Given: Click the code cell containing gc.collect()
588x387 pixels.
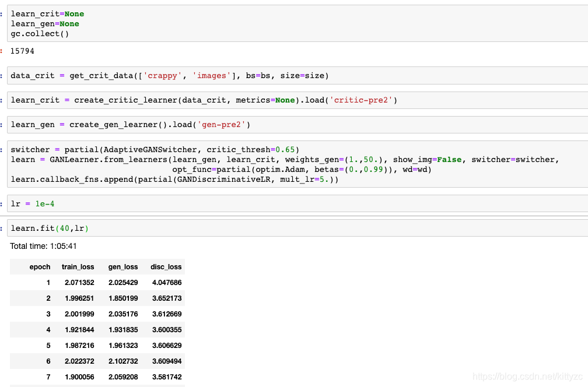Looking at the screenshot, I should (x=297, y=23).
